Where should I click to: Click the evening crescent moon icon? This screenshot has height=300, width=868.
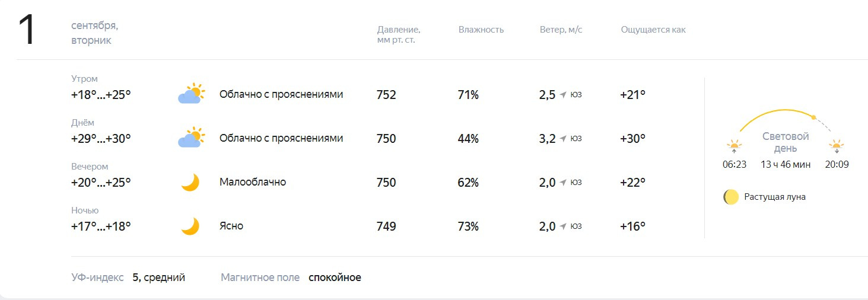click(x=190, y=182)
